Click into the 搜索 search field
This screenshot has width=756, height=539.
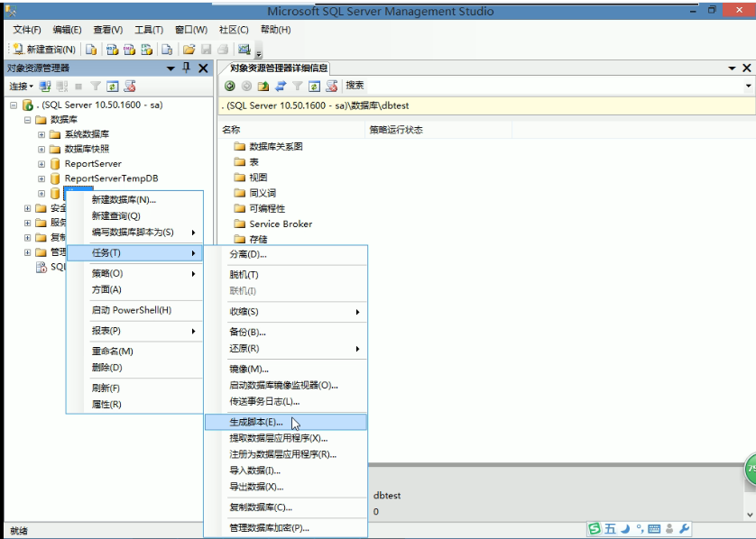[x=555, y=86]
